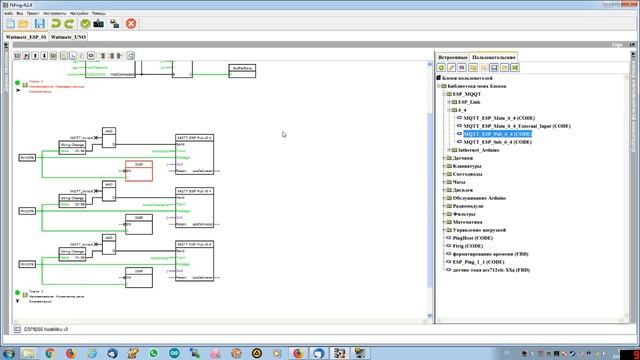Redo the action with the green right arrow
Viewport: 640px width, 360px height.
(x=69, y=24)
